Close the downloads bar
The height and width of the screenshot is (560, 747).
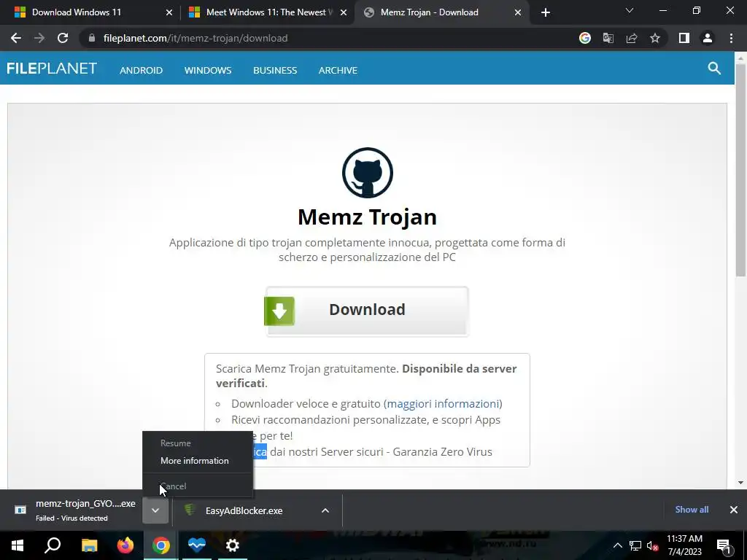(x=734, y=510)
